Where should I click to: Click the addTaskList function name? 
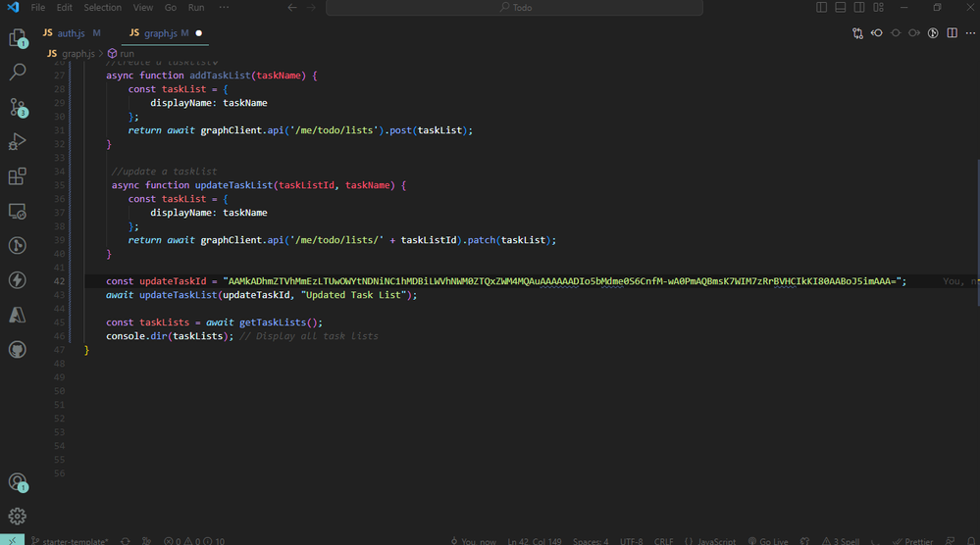(x=220, y=74)
